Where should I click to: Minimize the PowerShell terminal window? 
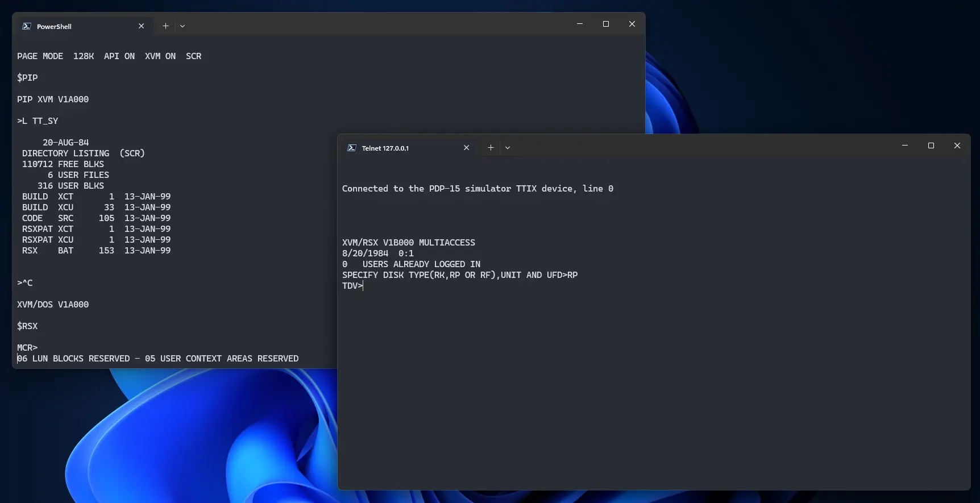[580, 24]
